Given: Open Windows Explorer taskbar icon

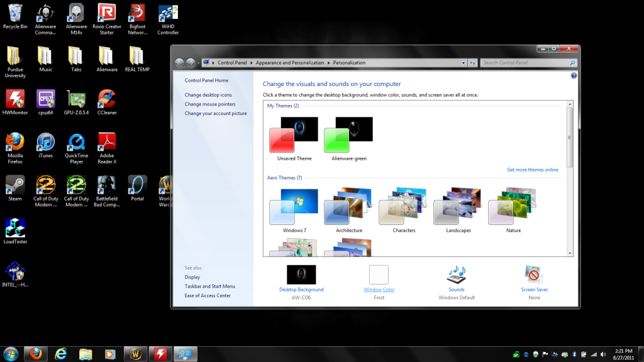Looking at the screenshot, I should click(86, 354).
